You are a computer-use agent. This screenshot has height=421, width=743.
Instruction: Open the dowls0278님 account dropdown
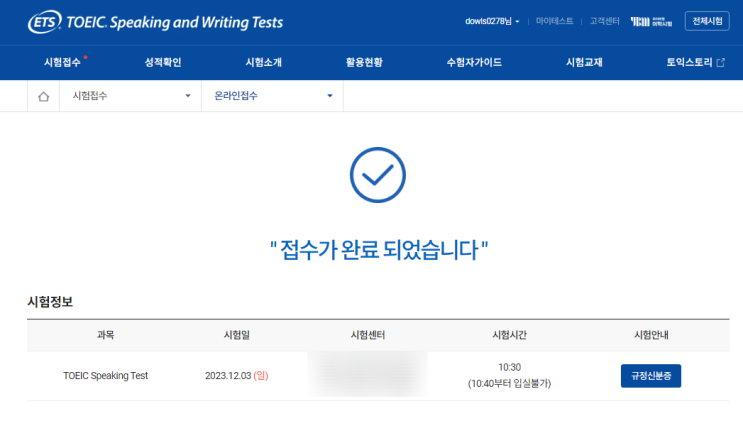coord(492,21)
